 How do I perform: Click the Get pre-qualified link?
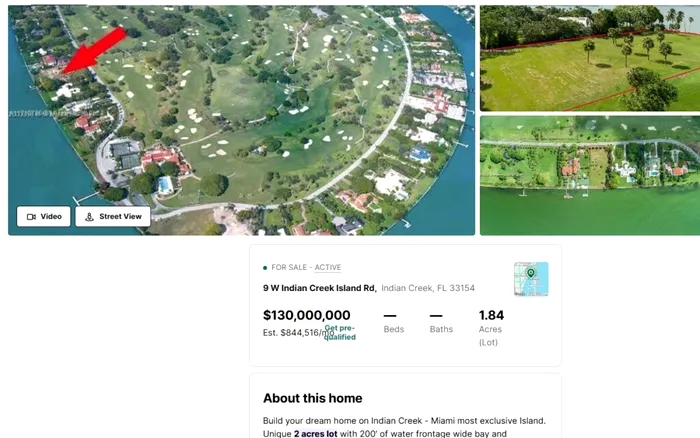[340, 333]
